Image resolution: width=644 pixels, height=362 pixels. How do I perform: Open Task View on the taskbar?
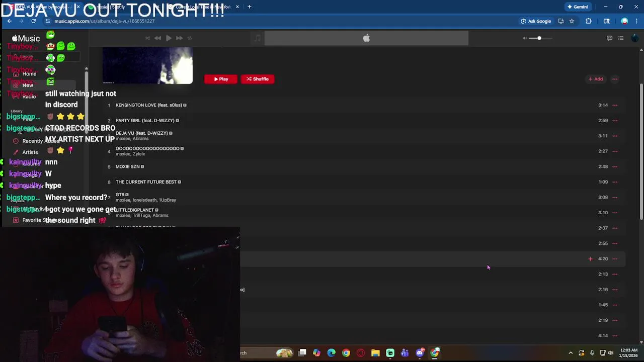[x=302, y=353]
